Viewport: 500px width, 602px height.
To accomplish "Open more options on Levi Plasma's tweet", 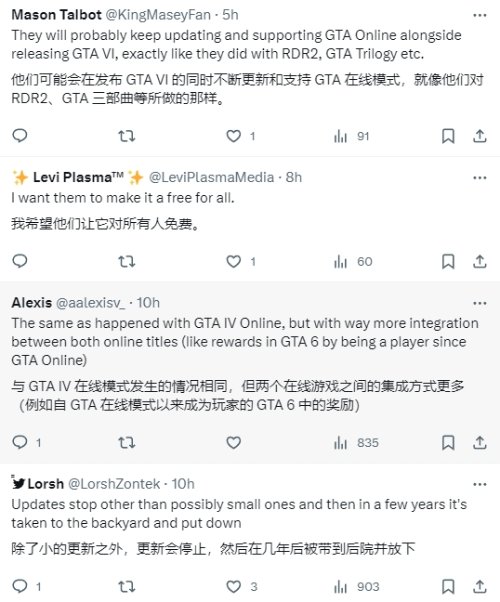I will (x=480, y=178).
